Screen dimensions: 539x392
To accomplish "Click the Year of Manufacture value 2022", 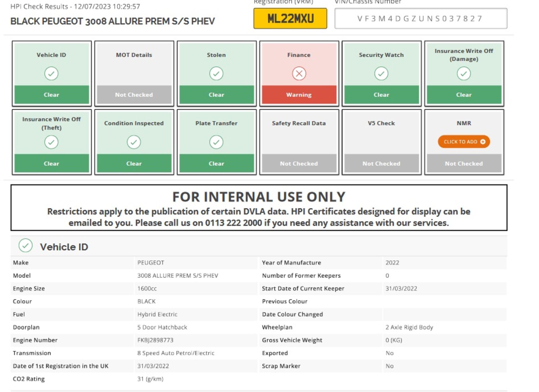I will coord(392,263).
